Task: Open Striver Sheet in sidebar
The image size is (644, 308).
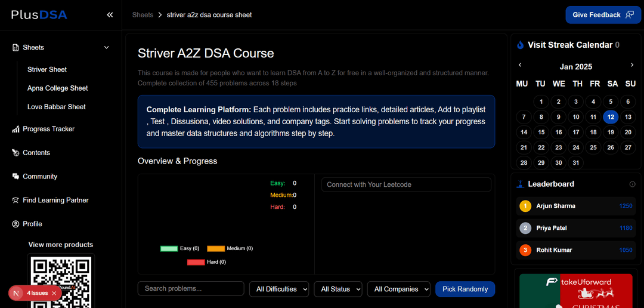Action: (47, 69)
